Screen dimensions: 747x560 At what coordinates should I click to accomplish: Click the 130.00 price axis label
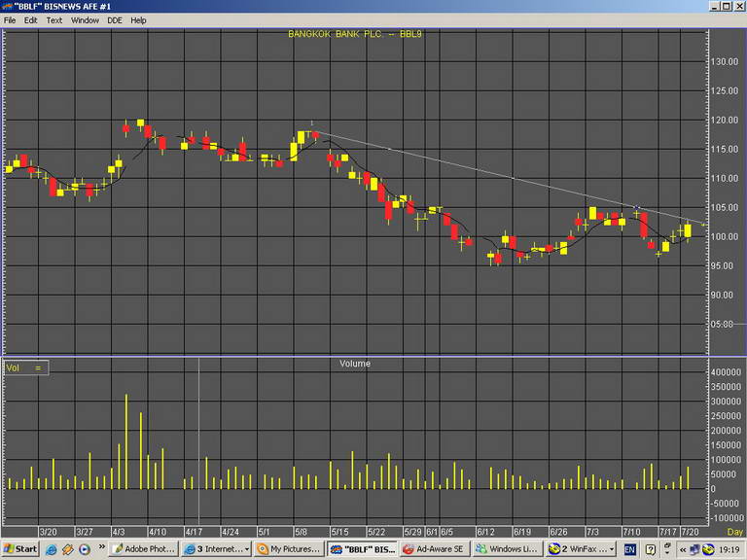click(725, 62)
